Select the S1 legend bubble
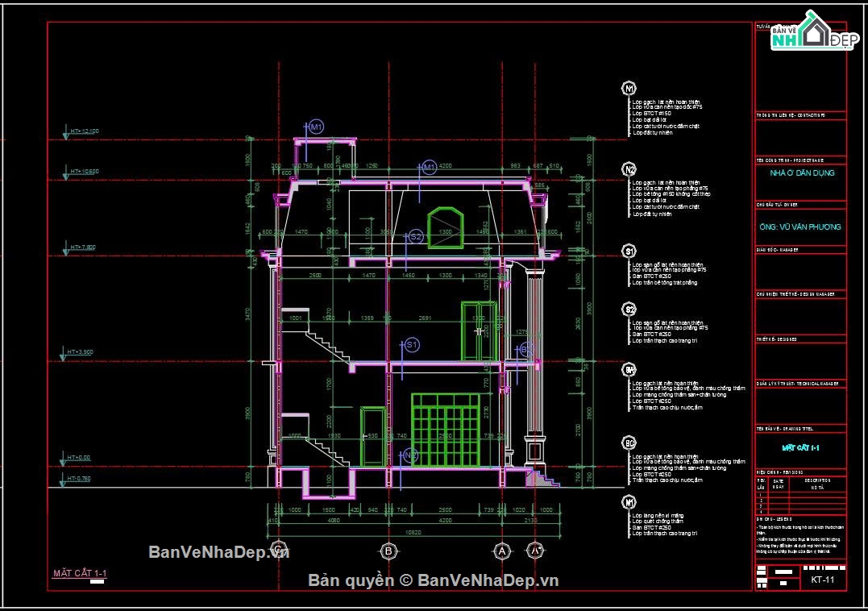The image size is (868, 611). pos(629,251)
